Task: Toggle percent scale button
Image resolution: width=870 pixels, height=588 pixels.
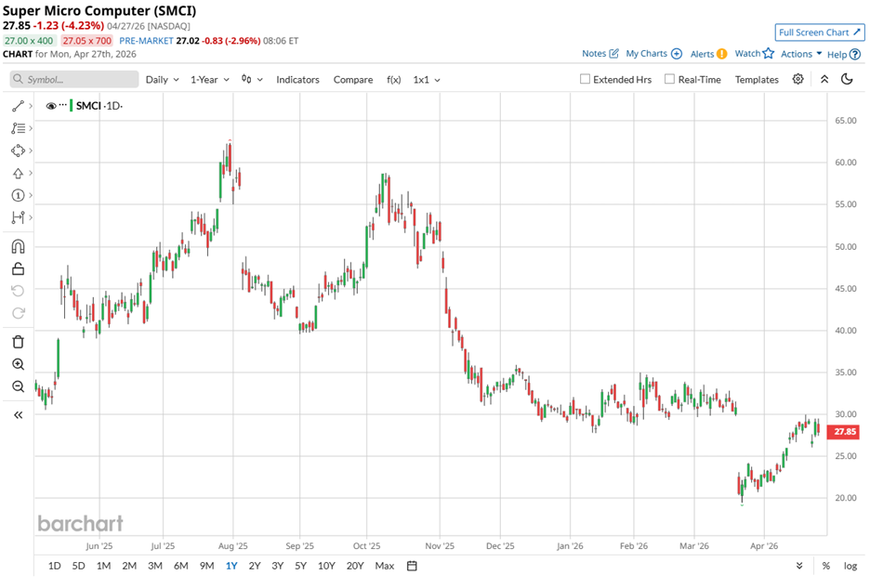Action: 826,566
